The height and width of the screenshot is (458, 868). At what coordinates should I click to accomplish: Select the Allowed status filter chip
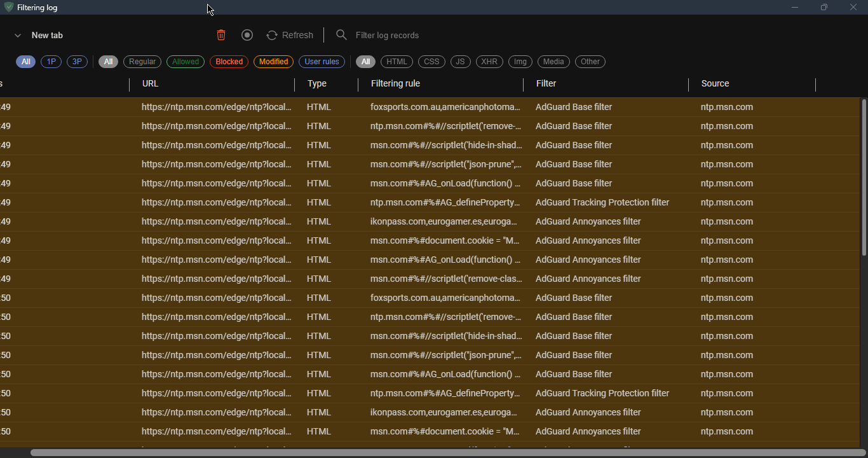186,62
